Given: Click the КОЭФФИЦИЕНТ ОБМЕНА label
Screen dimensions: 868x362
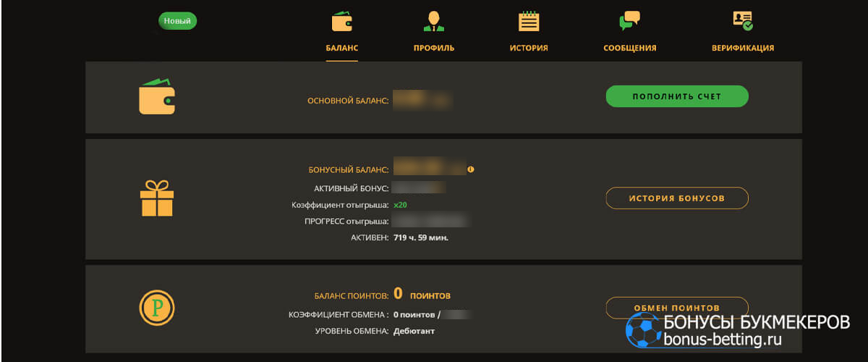Looking at the screenshot, I should point(340,315).
